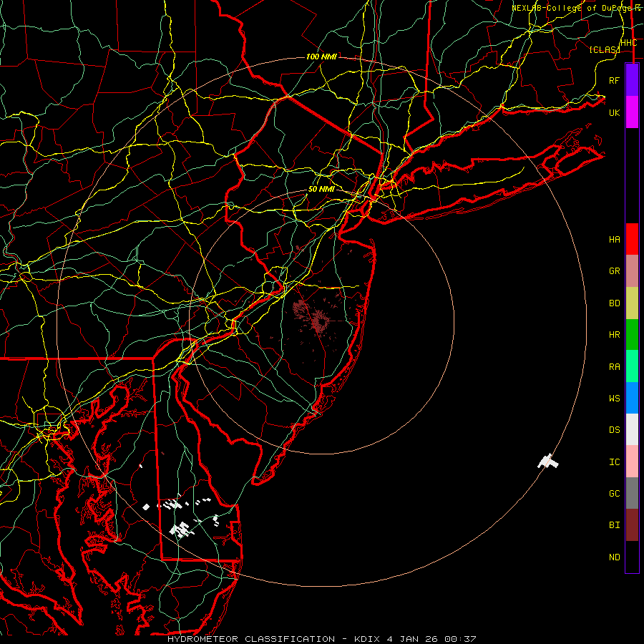Click the BI brown legend swatch
644x644 pixels.
pyautogui.click(x=632, y=525)
